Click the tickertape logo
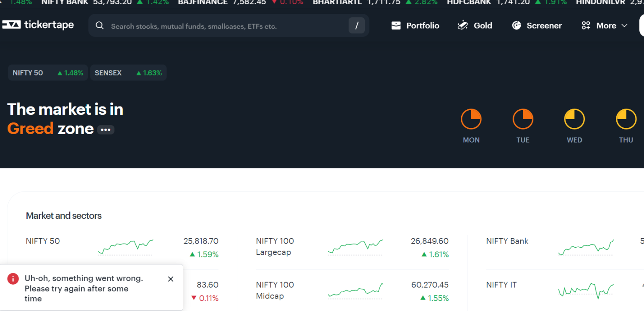Viewport: 644px width, 311px height. pos(38,25)
